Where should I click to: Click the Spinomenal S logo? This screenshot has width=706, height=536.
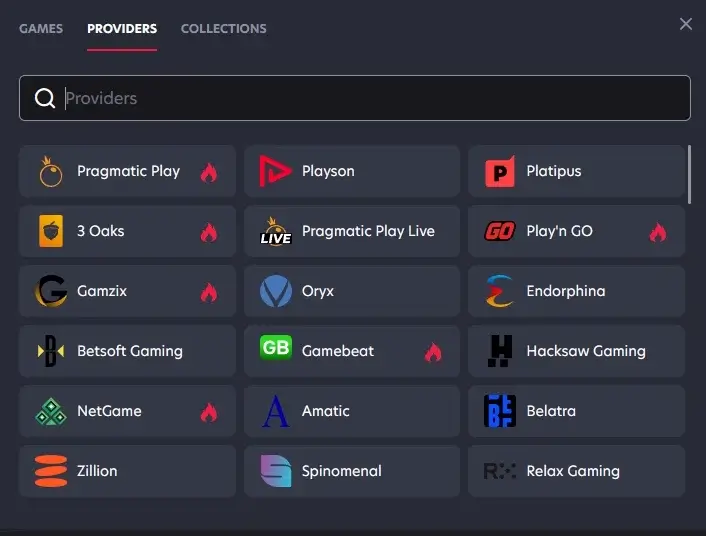click(276, 471)
